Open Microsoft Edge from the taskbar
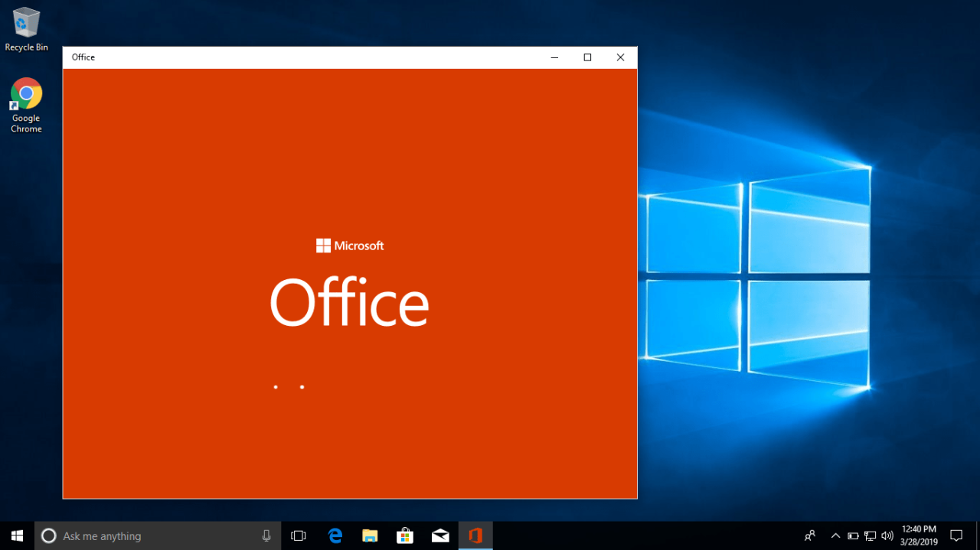The width and height of the screenshot is (980, 550). (x=335, y=535)
